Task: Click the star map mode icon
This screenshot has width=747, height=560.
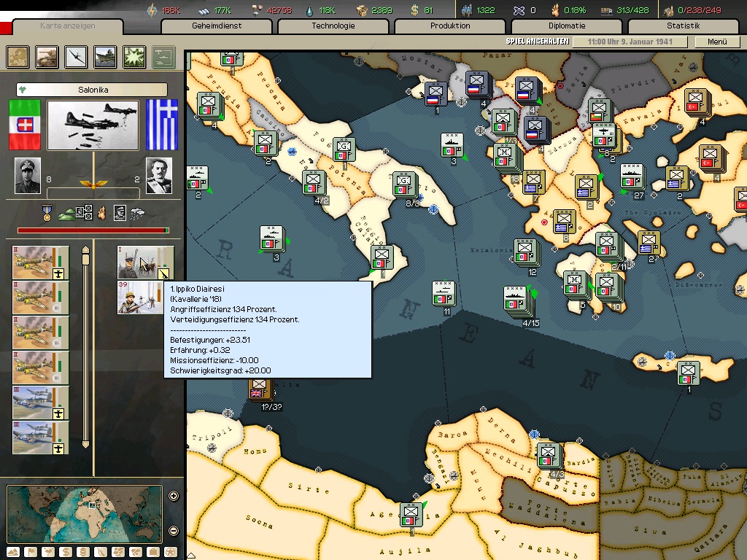Action: click(171, 552)
